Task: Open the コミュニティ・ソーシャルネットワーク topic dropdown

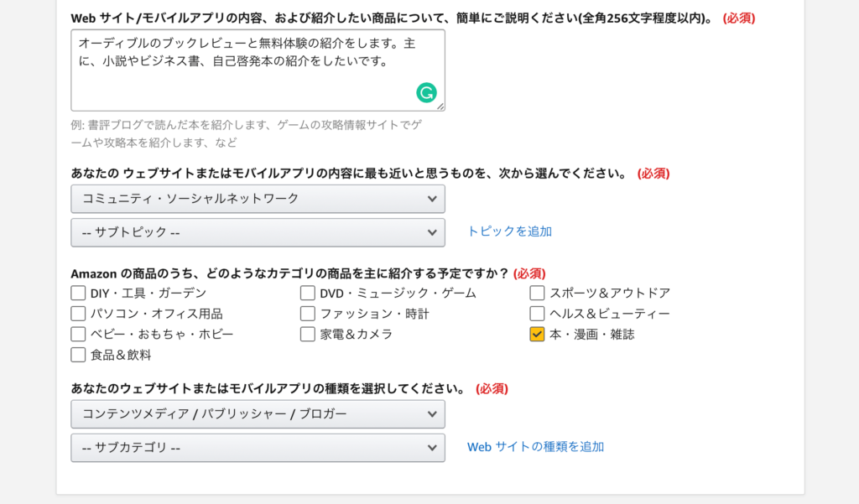Action: 258,199
